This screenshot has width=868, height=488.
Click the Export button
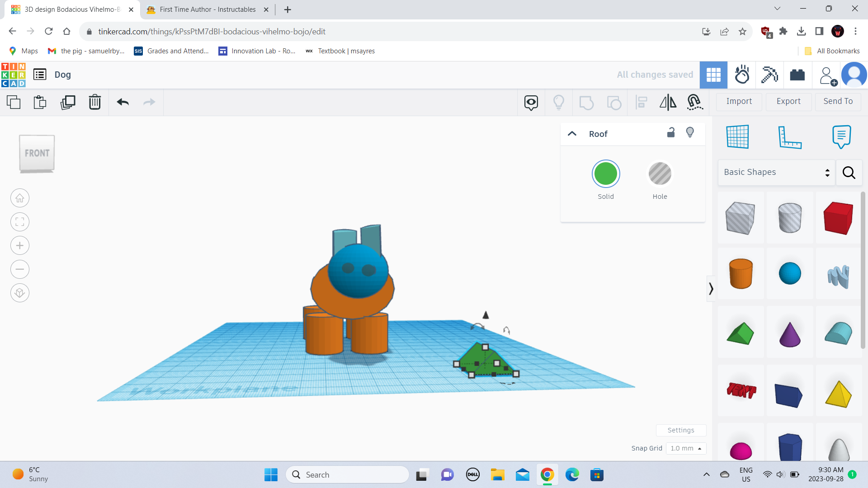tap(788, 102)
